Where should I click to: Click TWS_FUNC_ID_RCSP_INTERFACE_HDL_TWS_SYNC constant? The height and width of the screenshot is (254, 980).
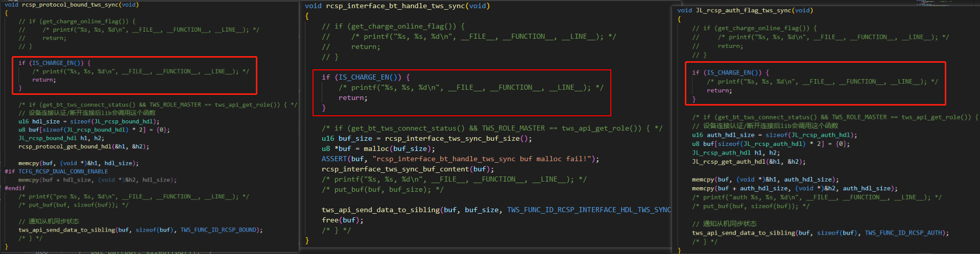[x=589, y=210]
